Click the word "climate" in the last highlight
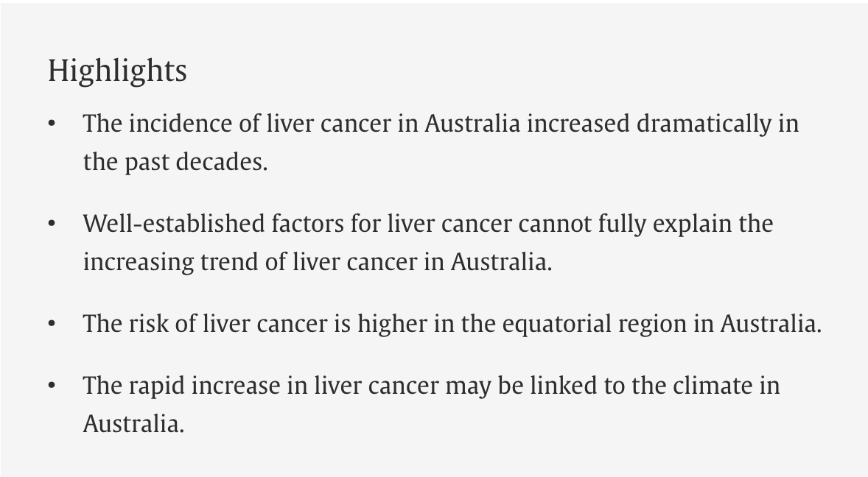 point(707,386)
